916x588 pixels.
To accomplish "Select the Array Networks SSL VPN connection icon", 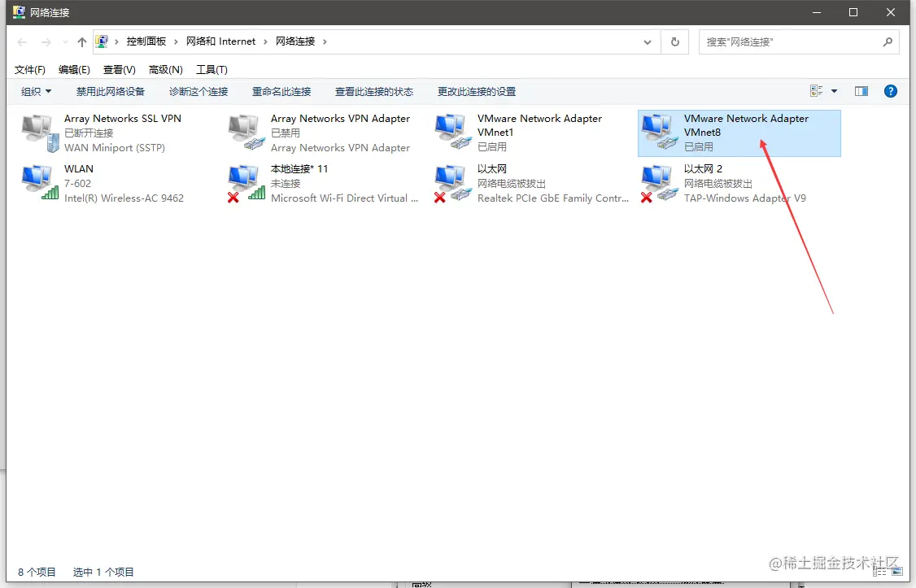I will tap(41, 133).
